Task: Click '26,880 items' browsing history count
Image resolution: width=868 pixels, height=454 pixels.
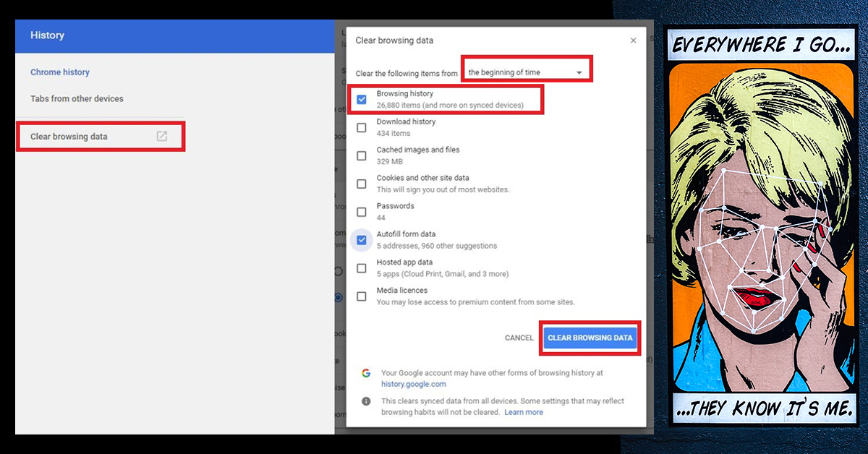Action: pos(450,105)
